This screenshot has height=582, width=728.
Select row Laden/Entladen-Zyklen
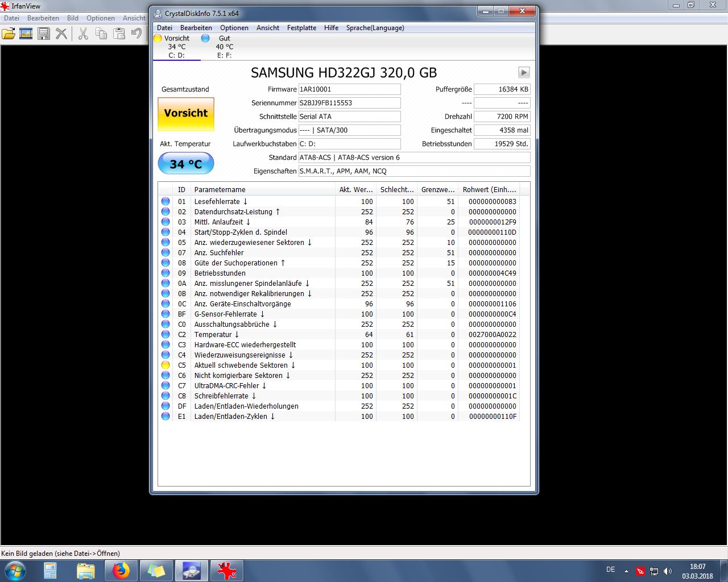click(339, 416)
